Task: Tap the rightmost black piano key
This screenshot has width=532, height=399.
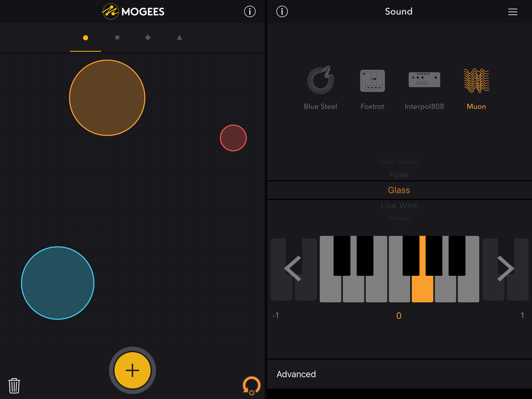Action: pos(457,256)
